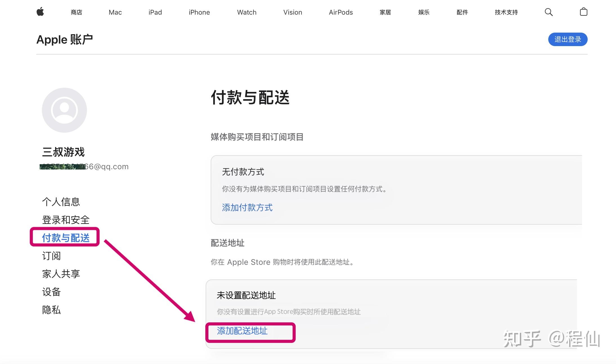Select 设备 in the sidebar
616x364 pixels.
[x=51, y=292]
